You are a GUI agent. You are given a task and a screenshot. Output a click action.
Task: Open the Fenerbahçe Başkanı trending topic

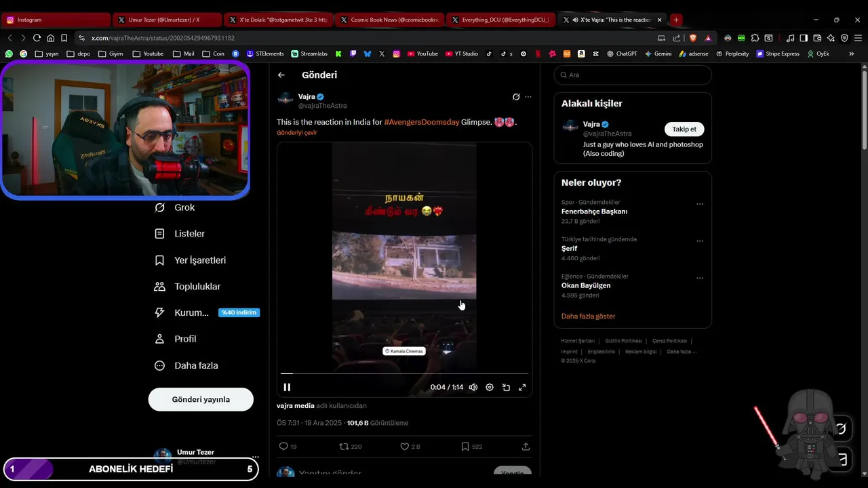coord(594,211)
